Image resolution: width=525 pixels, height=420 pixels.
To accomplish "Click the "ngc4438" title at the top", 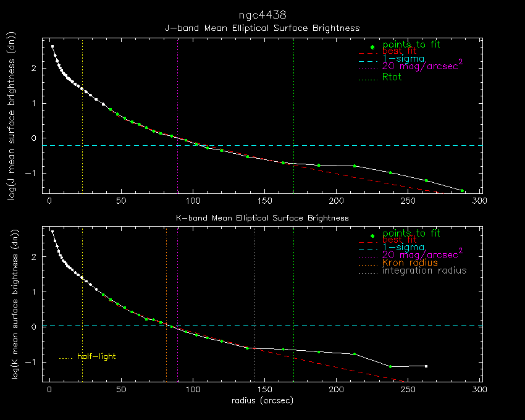I will (x=262, y=14).
